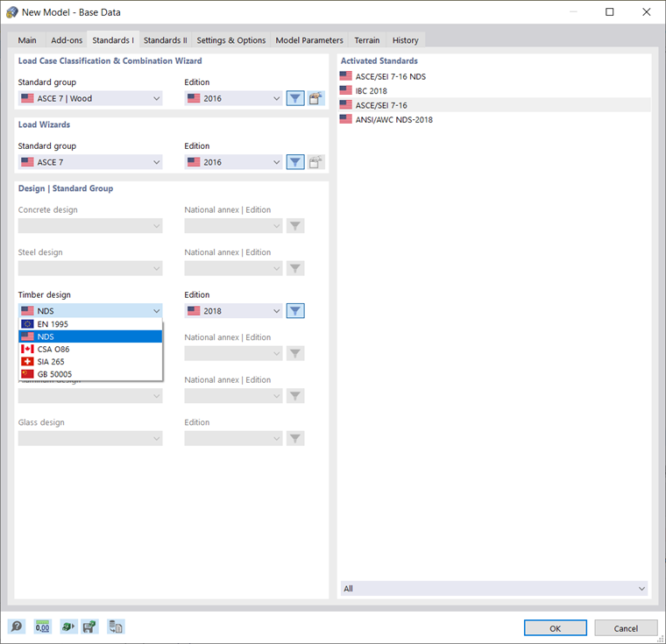This screenshot has width=666, height=644.
Task: Open combination wizard settings icon beside 2016 edition
Action: [315, 98]
